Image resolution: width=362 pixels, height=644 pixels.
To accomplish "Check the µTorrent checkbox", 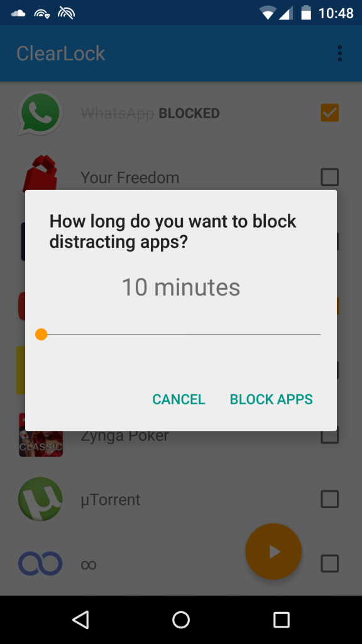I will pyautogui.click(x=329, y=499).
